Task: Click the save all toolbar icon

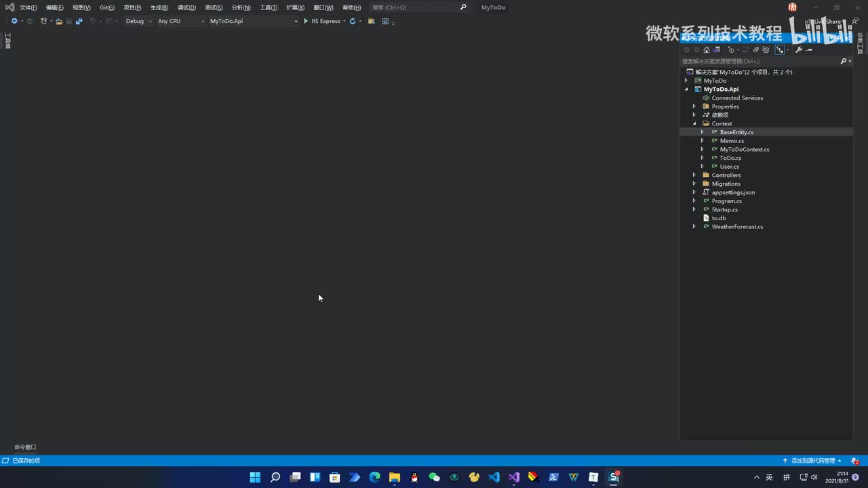Action: pyautogui.click(x=79, y=21)
